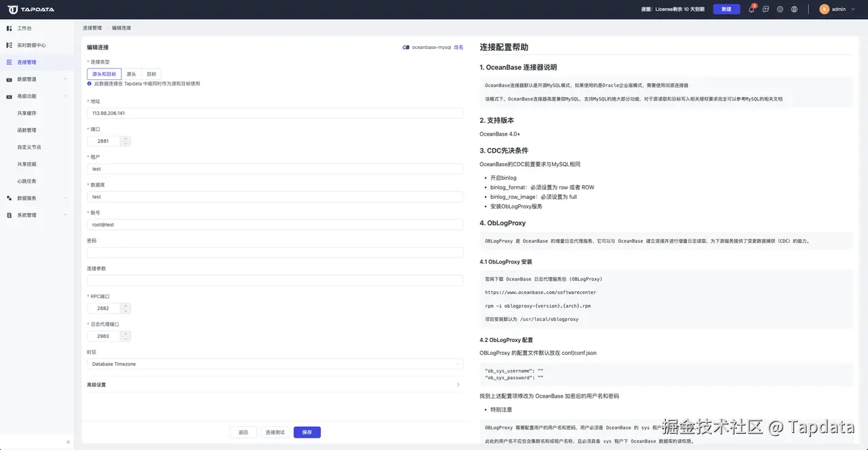This screenshot has height=450, width=868.
Task: Click the 账号 field with root@test
Action: pos(275,224)
